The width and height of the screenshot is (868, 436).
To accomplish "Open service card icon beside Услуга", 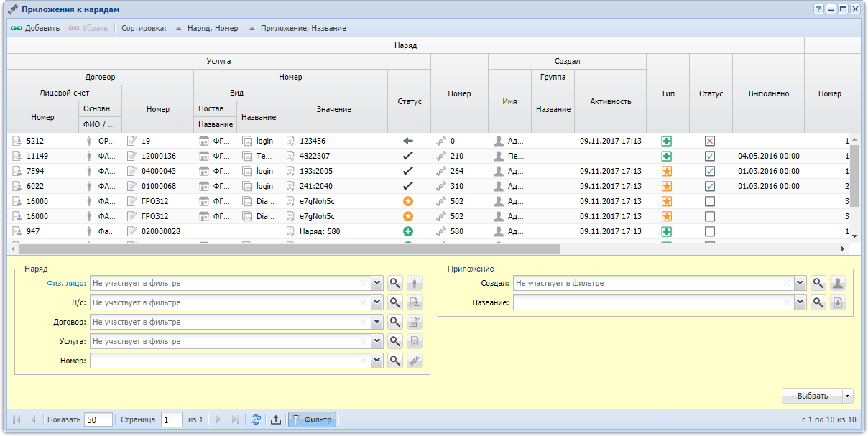I will [415, 341].
